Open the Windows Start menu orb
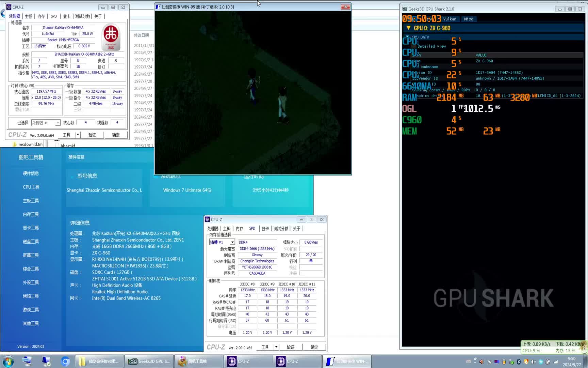Viewport: 588px width, 368px height. point(8,361)
